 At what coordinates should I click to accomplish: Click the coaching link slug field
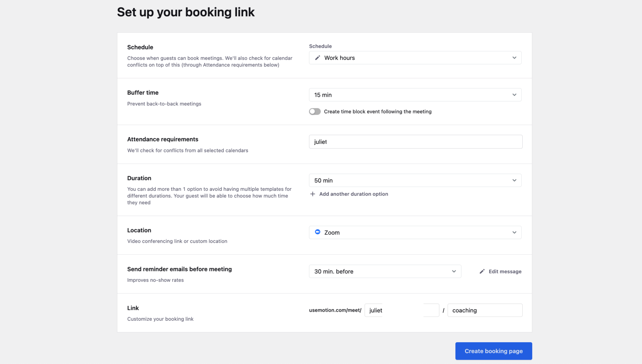485,310
